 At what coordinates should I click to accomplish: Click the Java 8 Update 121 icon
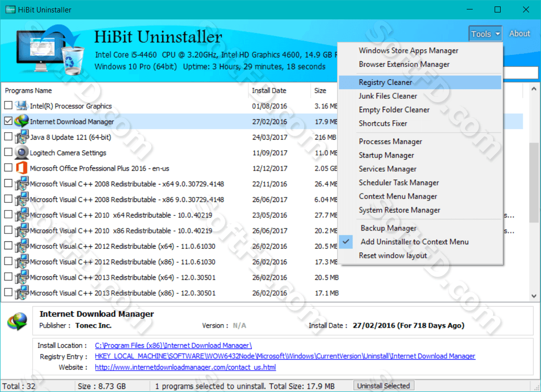tap(21, 137)
